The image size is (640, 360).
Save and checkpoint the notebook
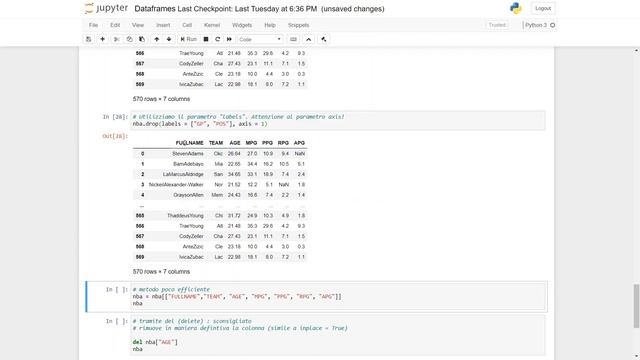click(88, 39)
